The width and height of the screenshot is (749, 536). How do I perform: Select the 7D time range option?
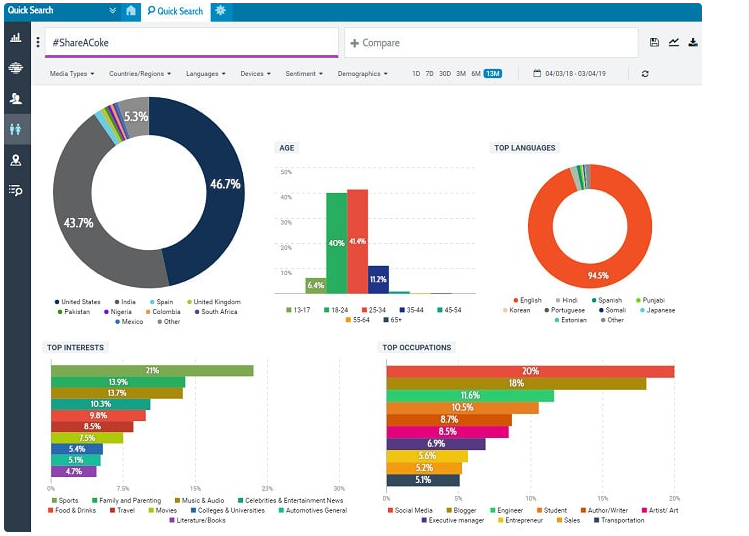click(429, 74)
